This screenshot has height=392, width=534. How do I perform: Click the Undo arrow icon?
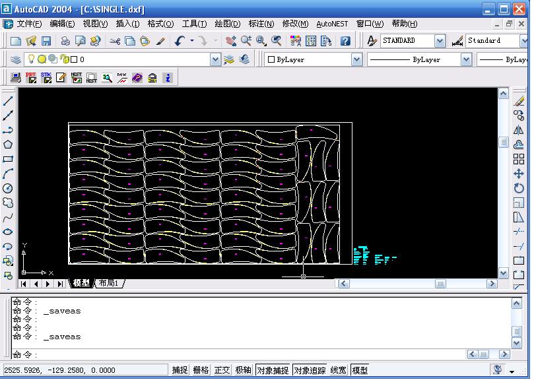click(x=180, y=41)
